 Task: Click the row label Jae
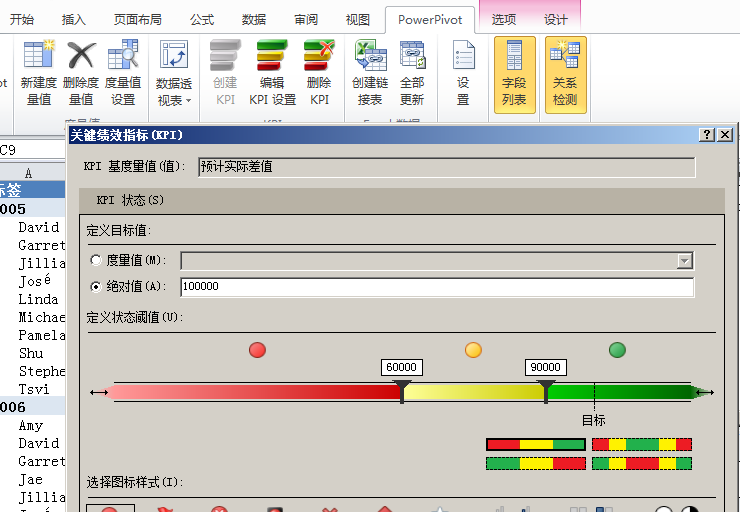point(31,479)
